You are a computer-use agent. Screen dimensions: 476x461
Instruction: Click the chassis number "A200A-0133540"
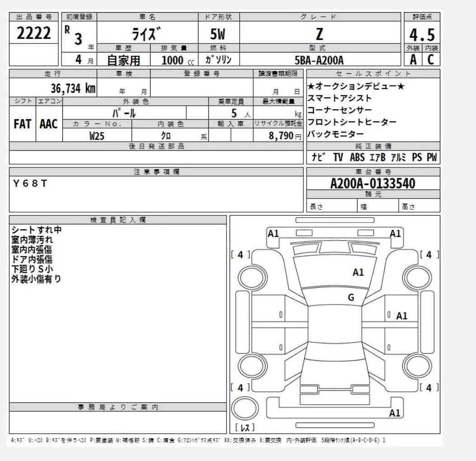pyautogui.click(x=373, y=184)
